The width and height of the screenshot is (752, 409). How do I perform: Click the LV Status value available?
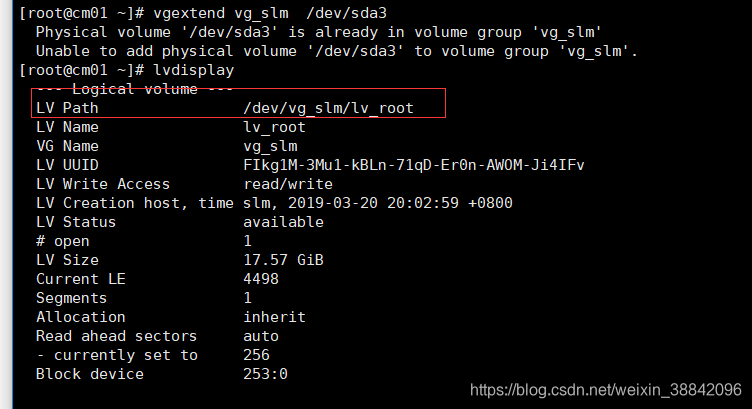click(283, 222)
